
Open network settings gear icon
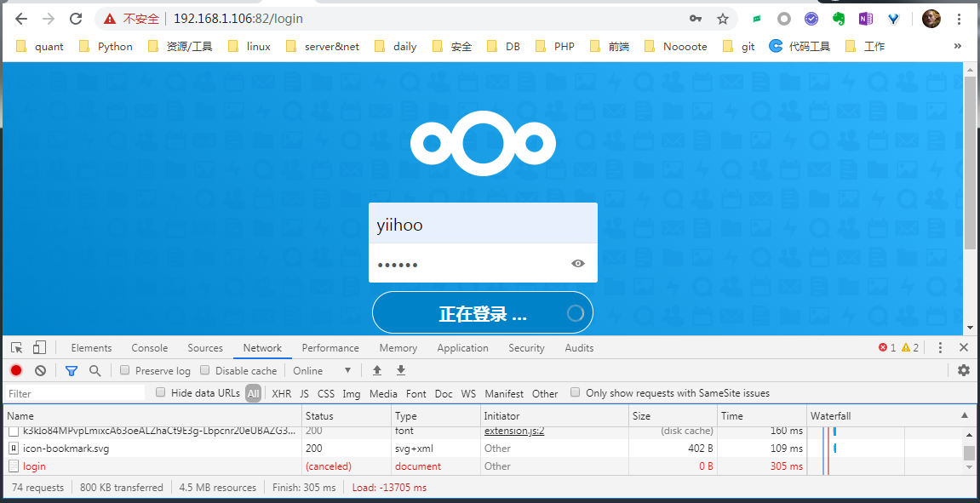(x=964, y=370)
